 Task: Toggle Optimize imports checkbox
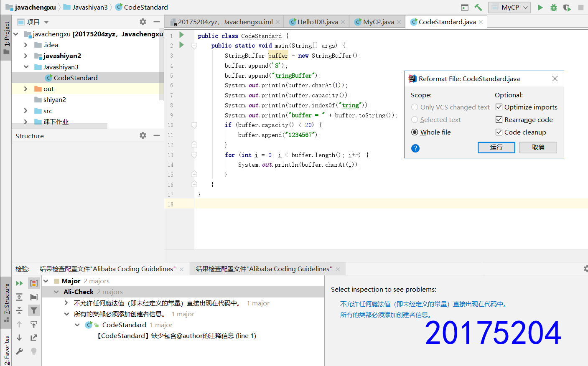pyautogui.click(x=499, y=107)
